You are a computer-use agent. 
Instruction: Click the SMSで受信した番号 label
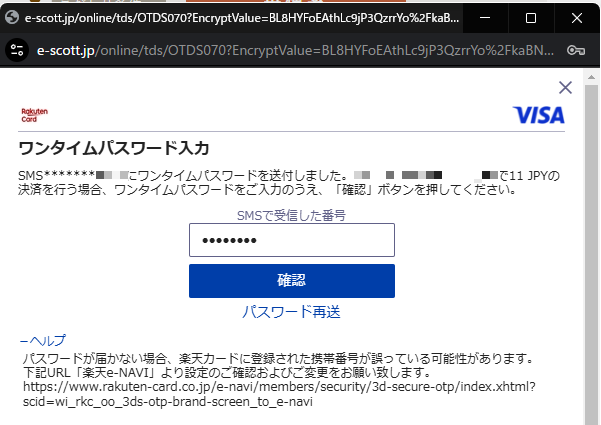point(291,215)
